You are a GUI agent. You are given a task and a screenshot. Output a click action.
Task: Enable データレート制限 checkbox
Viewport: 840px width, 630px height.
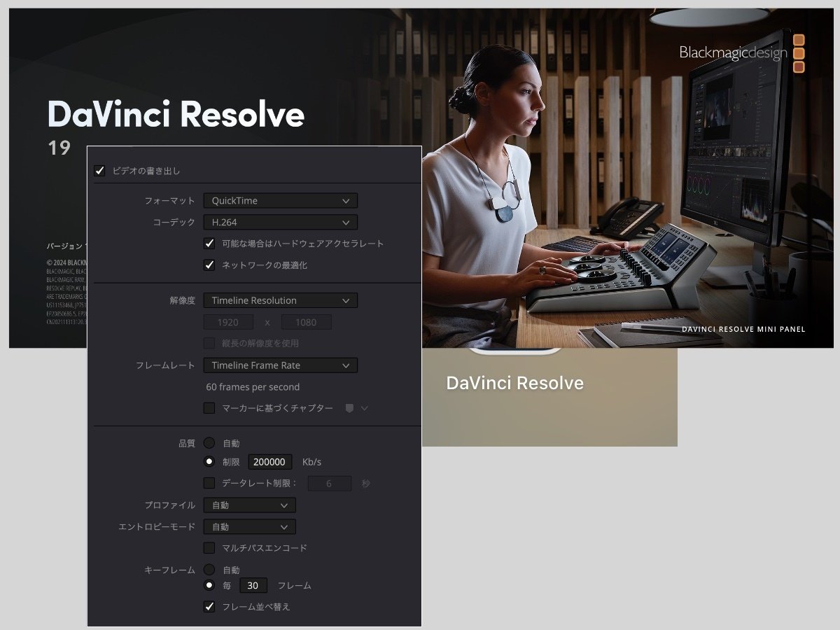tap(209, 483)
